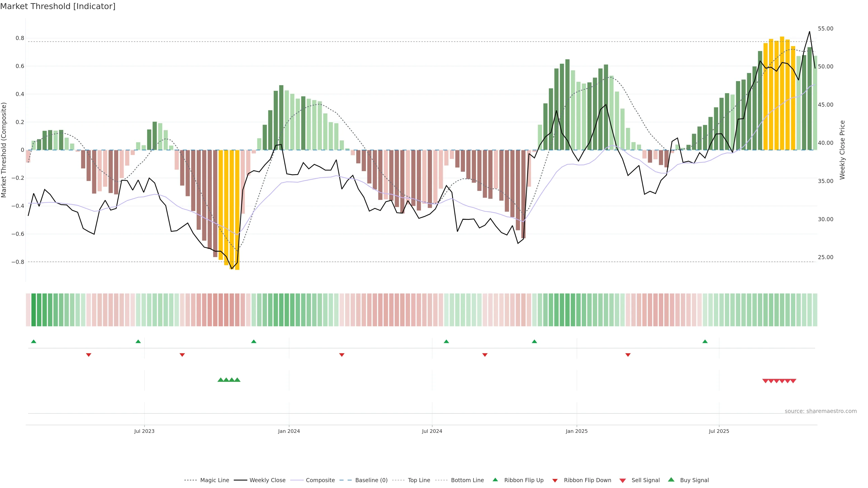Toggle Magic Line in the legend

(x=214, y=480)
